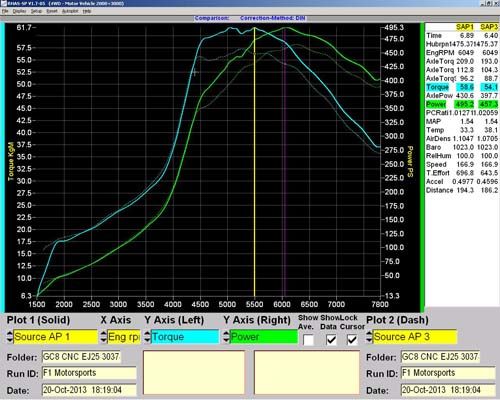Click the Plot 2 Date field
500x400 pixels.
click(x=448, y=390)
